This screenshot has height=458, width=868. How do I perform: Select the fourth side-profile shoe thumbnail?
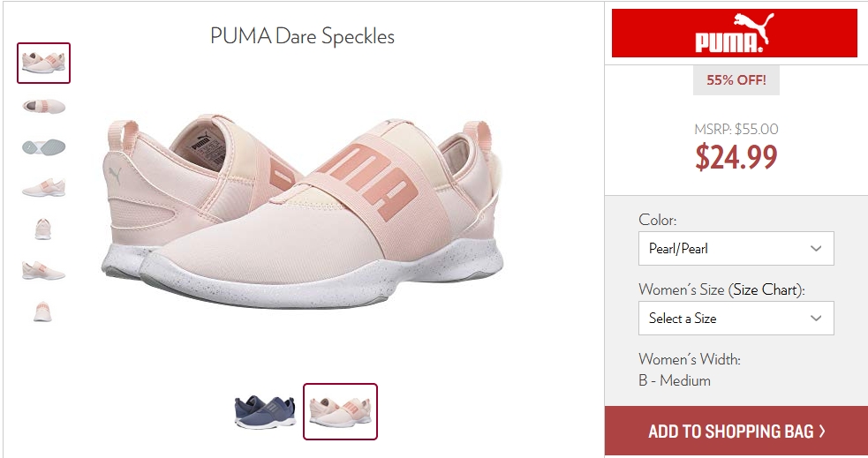[x=44, y=188]
